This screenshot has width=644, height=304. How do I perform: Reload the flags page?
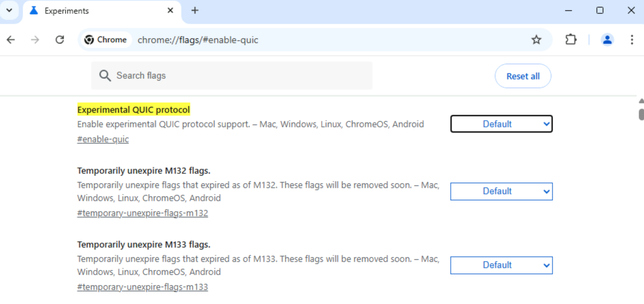(x=60, y=40)
